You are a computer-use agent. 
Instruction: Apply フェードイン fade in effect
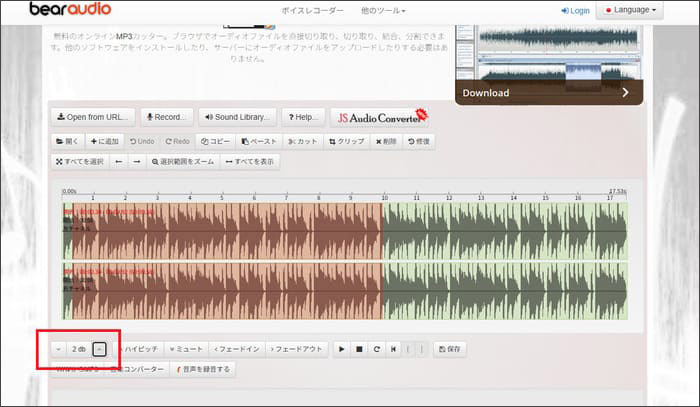237,349
